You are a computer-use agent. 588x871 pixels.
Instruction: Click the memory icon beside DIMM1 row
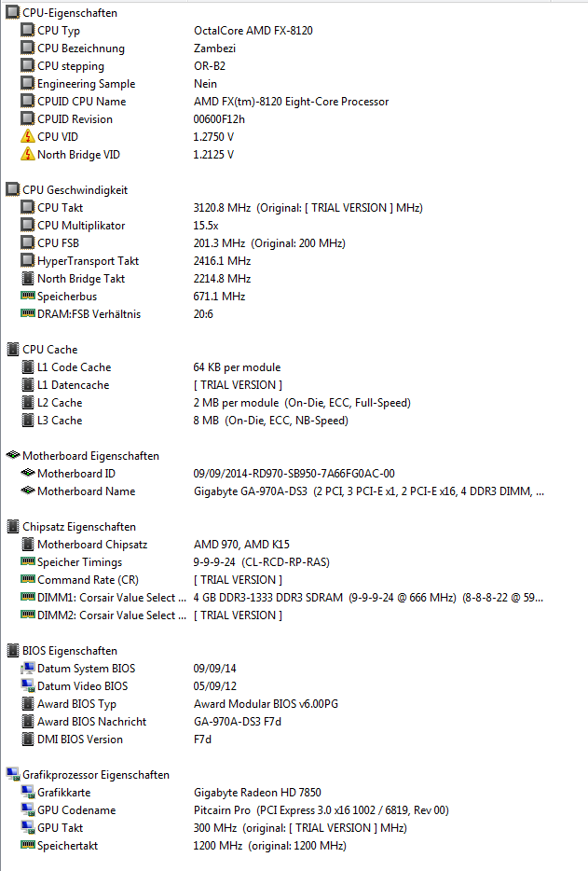pos(28,597)
